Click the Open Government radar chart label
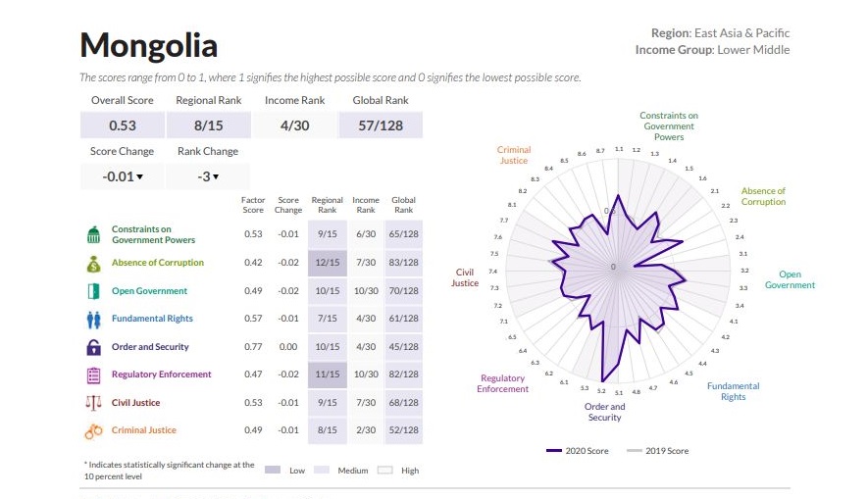This screenshot has width=868, height=499. (x=790, y=280)
